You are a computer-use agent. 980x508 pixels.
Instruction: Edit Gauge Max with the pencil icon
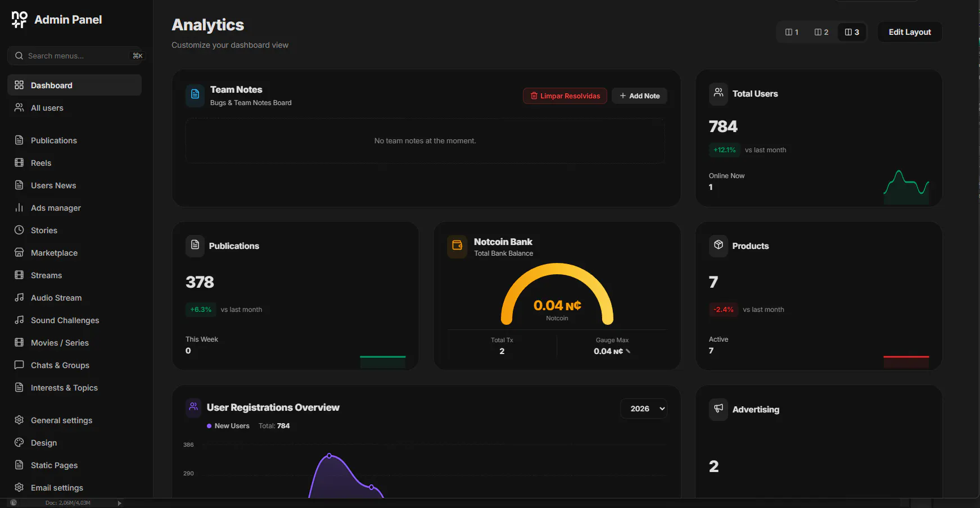pyautogui.click(x=628, y=351)
